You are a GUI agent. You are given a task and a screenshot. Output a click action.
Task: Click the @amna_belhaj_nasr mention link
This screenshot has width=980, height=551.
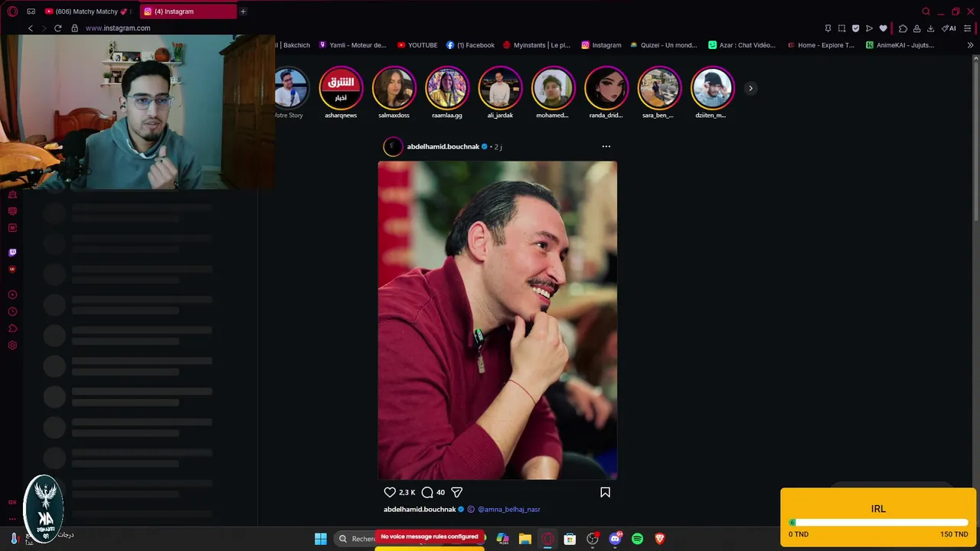[509, 509]
